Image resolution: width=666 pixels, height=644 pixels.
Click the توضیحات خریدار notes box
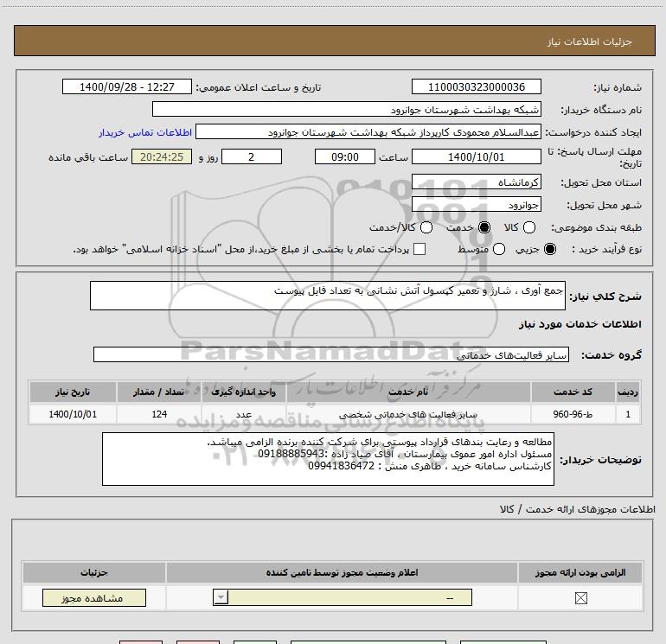[x=328, y=459]
